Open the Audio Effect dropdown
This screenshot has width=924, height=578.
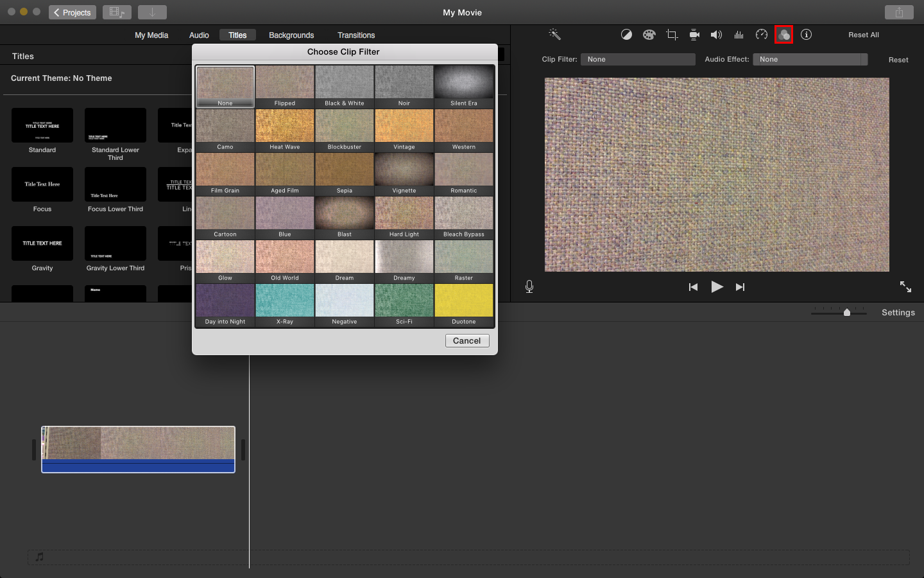point(810,59)
